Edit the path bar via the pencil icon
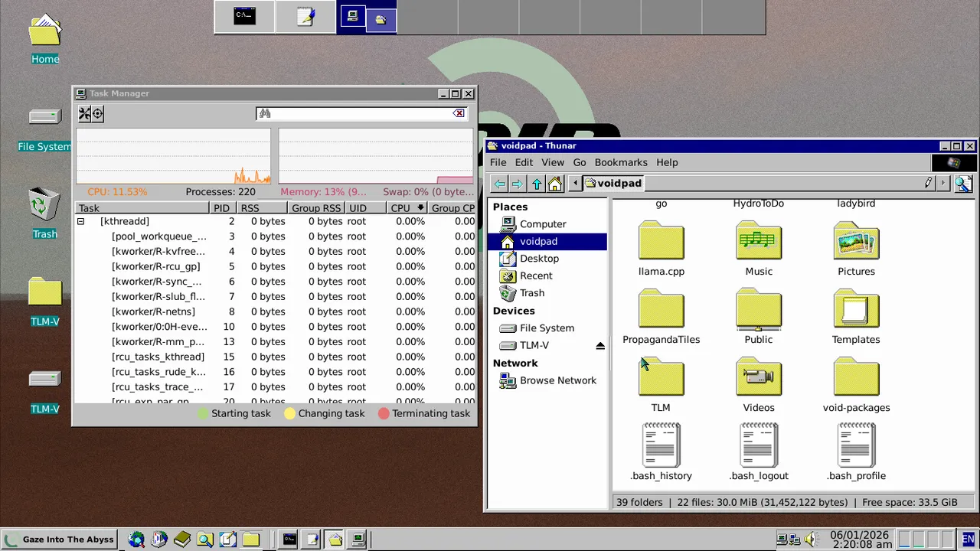This screenshot has width=980, height=551. pyautogui.click(x=928, y=182)
